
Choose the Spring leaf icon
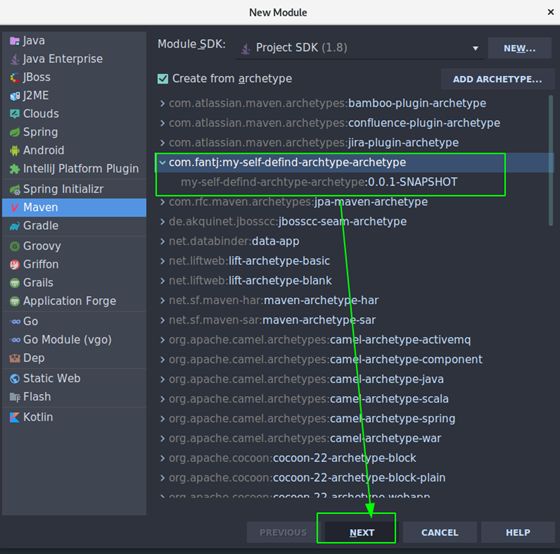point(15,132)
